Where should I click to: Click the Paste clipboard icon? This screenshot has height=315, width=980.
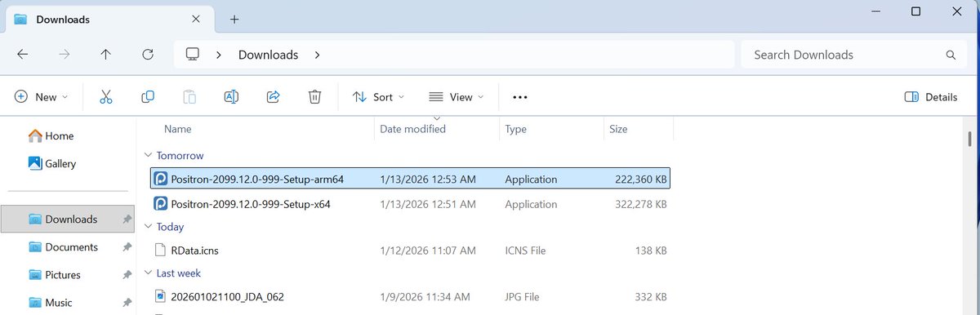(x=189, y=96)
